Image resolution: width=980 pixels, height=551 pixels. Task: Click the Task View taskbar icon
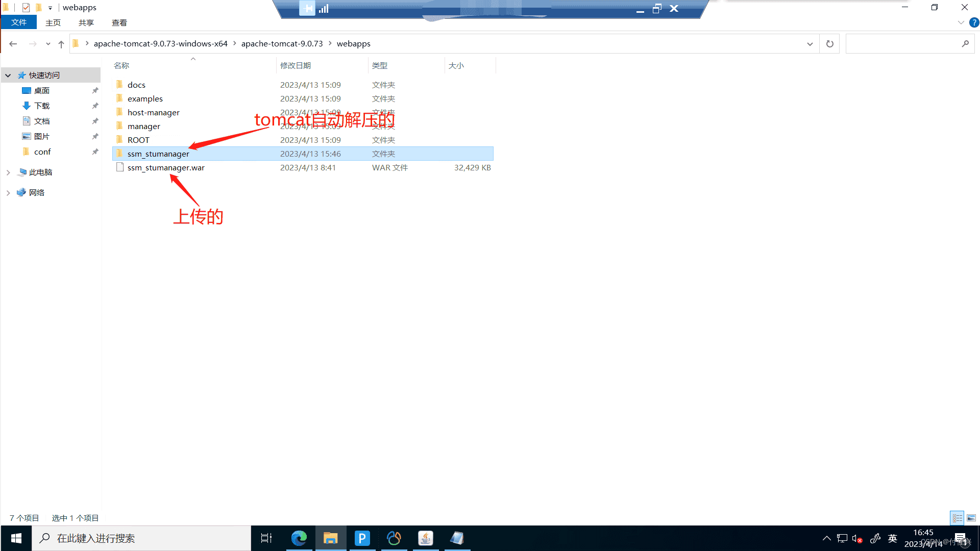point(266,538)
